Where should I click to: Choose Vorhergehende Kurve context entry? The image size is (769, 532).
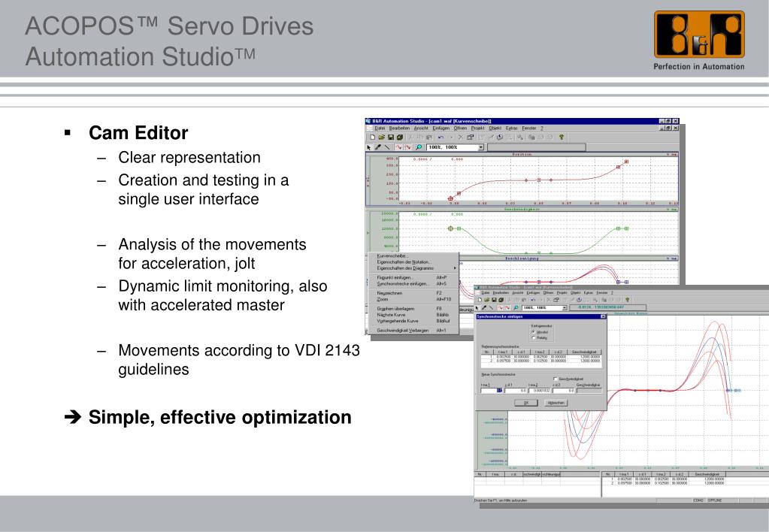[x=414, y=321]
